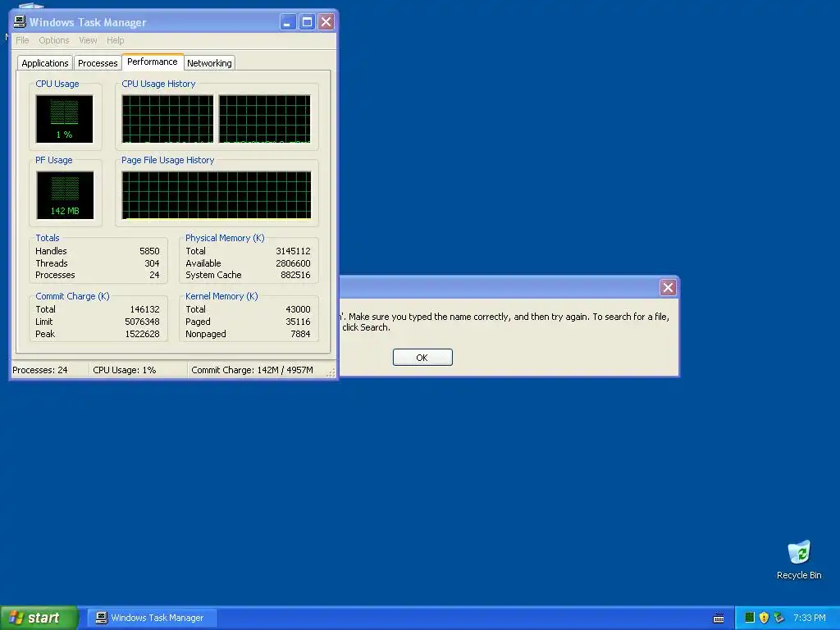Click Physical Memory Total value 3145112

(293, 251)
